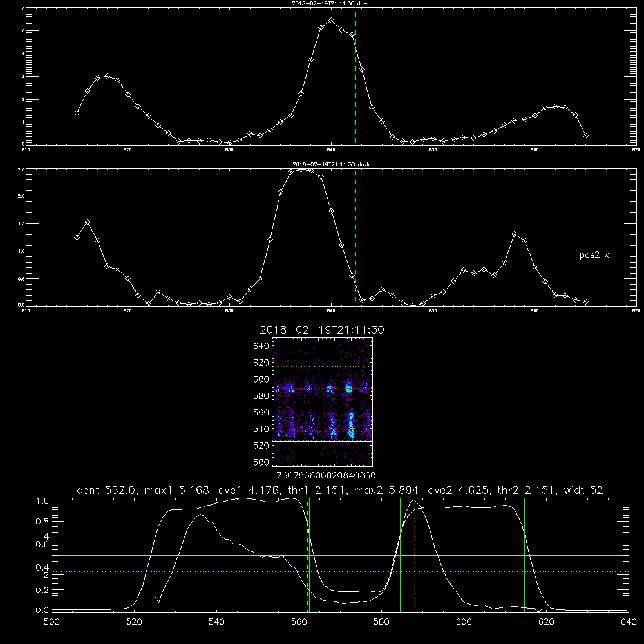Click the left green dashed line in dawn plot
The width and height of the screenshot is (644, 644).
pyautogui.click(x=205, y=77)
